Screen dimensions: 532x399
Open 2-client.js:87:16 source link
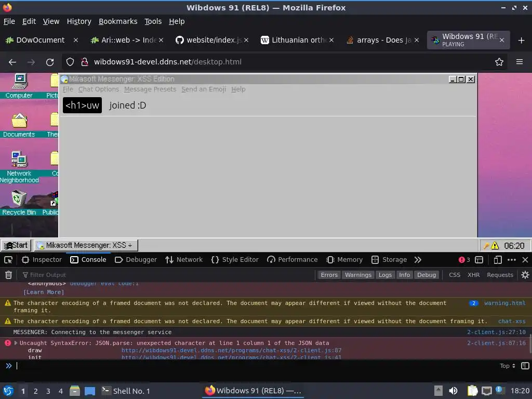[x=496, y=343]
